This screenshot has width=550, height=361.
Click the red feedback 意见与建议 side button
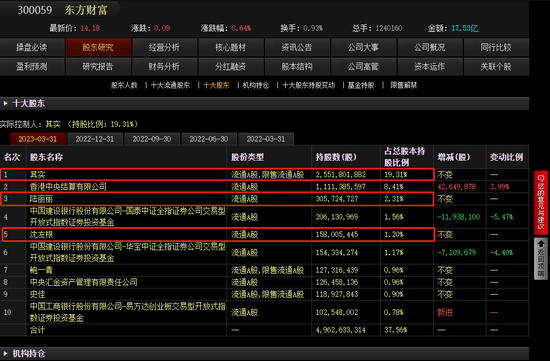coord(541,202)
